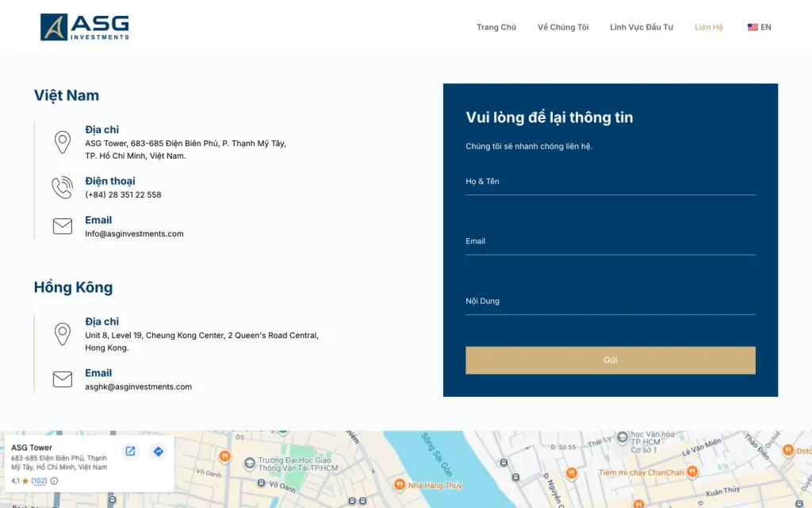
Task: Click the học Văn hóa TP.HCM map marker
Action: click(x=622, y=437)
